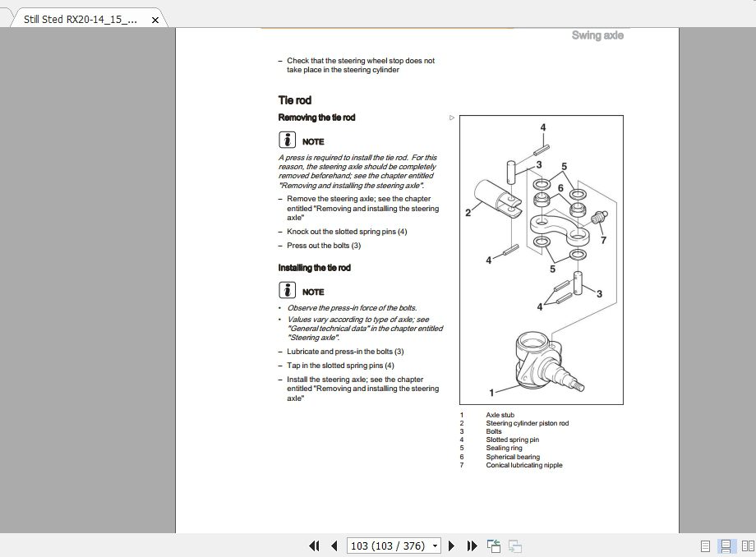Switch to two-page facing layout
This screenshot has height=557, width=756.
(748, 546)
